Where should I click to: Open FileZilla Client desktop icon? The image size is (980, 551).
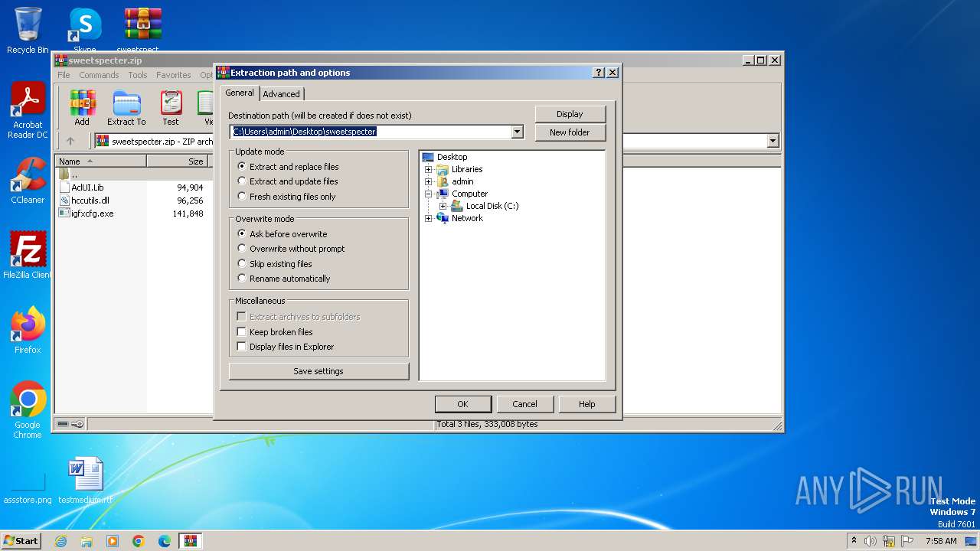tap(28, 256)
